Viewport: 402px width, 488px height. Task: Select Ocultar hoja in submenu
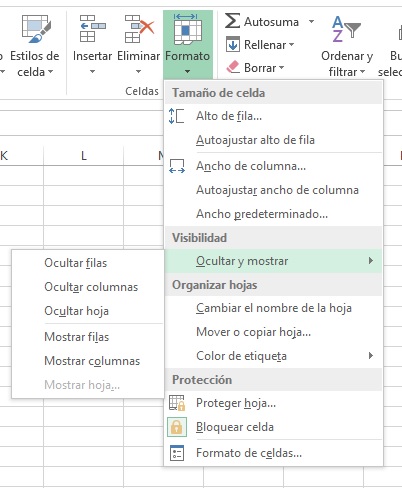pyautogui.click(x=88, y=311)
